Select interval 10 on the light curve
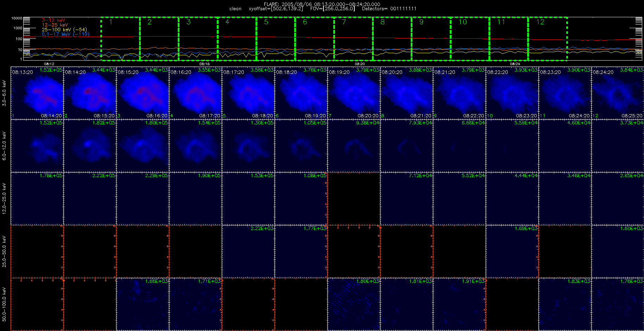The width and height of the screenshot is (644, 331). pyautogui.click(x=470, y=39)
